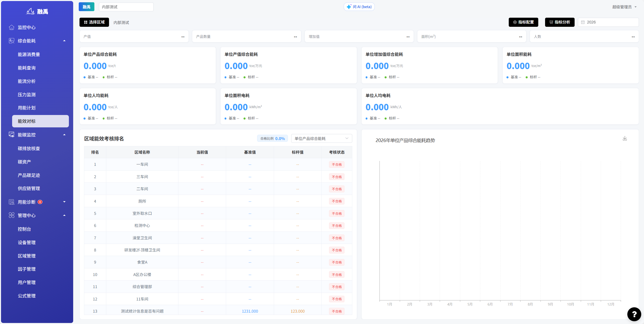
Task: Click the 综合能耗 sidebar icon
Action: [x=11, y=41]
